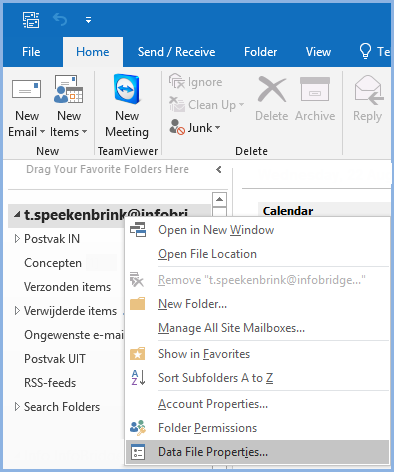The image size is (394, 472).
Task: Switch to the Folder tab
Action: 260,52
